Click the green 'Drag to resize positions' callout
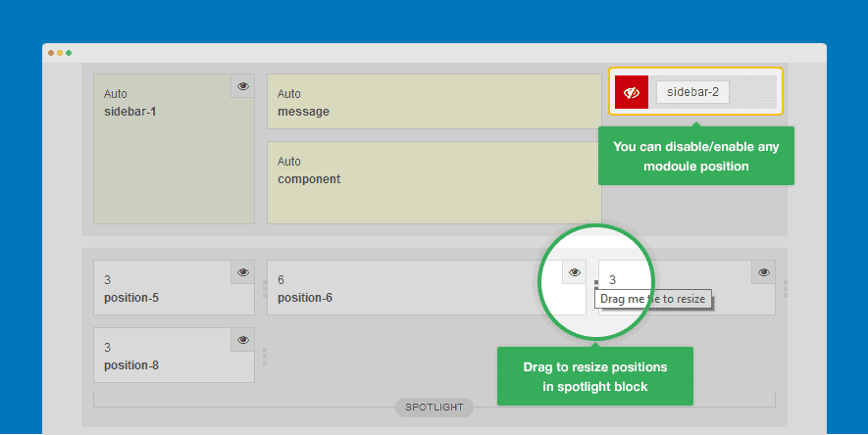The width and height of the screenshot is (868, 435). coord(594,376)
